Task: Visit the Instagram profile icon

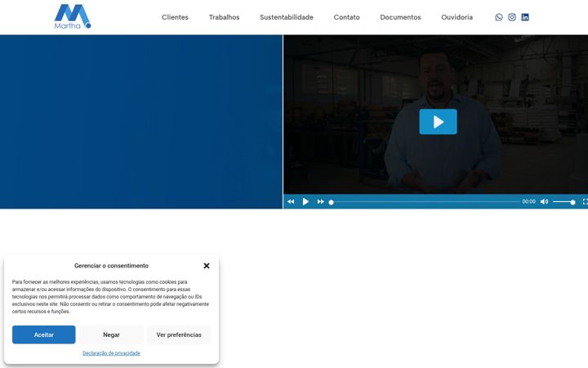Action: point(511,17)
